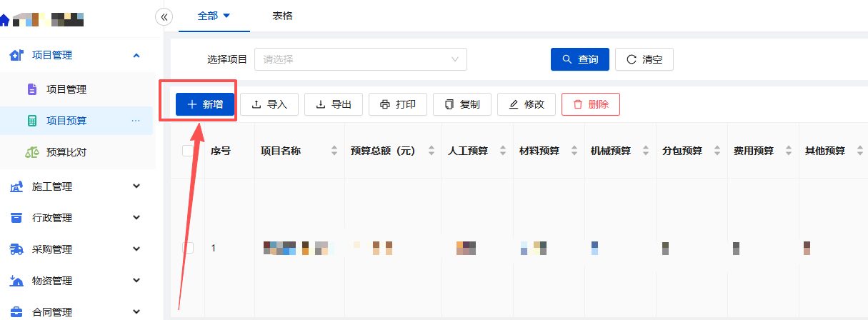
Task: Check the checkbox for row 1
Action: point(188,248)
